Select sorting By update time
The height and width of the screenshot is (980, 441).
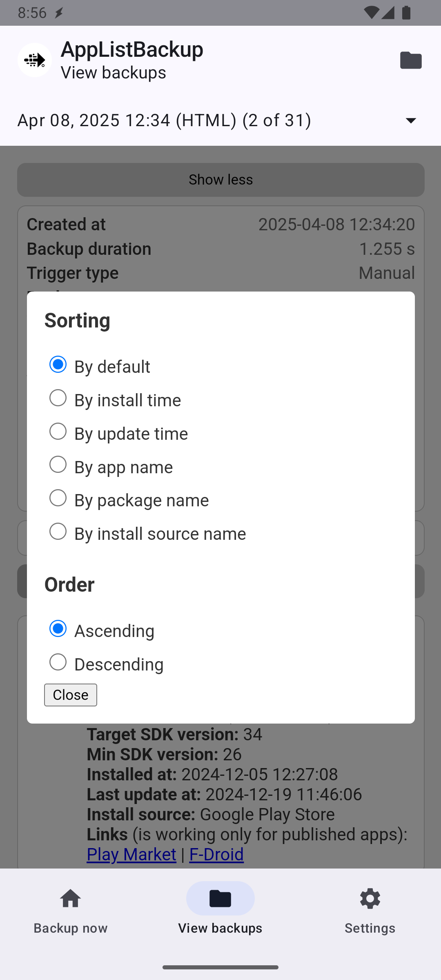[x=58, y=432]
